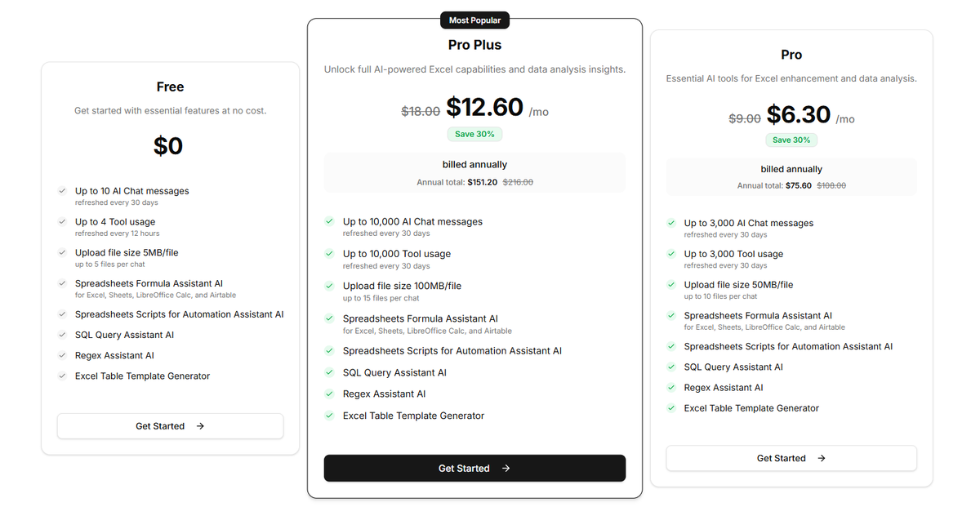980x507 pixels.
Task: Click the $0 price in Free plan
Action: (168, 146)
